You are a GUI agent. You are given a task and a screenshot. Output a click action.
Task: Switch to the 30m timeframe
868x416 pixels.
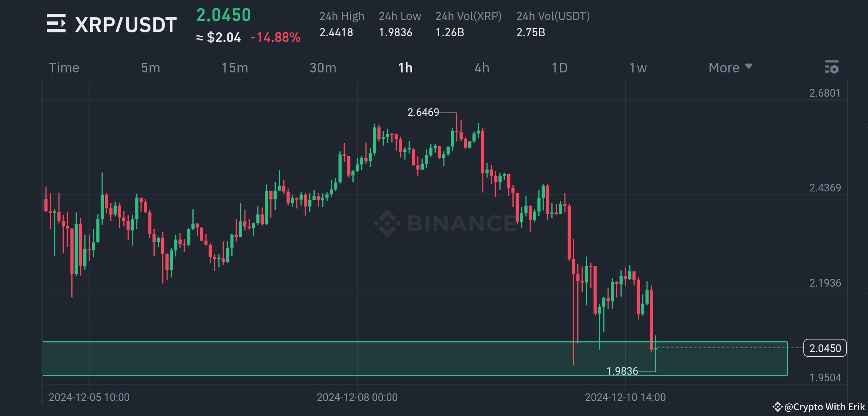click(324, 67)
